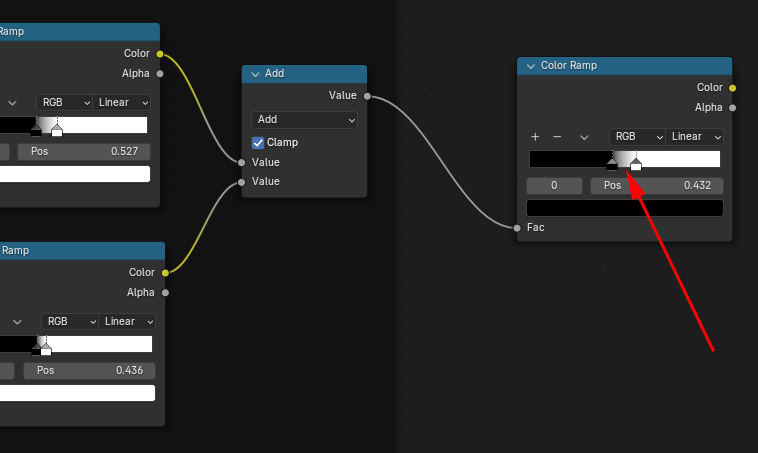This screenshot has width=758, height=453.
Task: Click Pos field showing 0.527
Action: pyautogui.click(x=84, y=152)
